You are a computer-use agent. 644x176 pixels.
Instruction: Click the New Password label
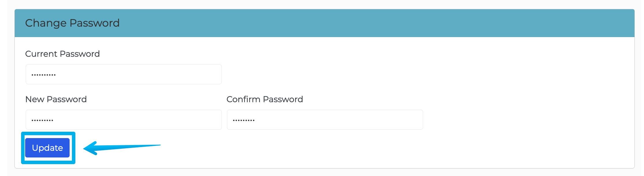(x=56, y=99)
